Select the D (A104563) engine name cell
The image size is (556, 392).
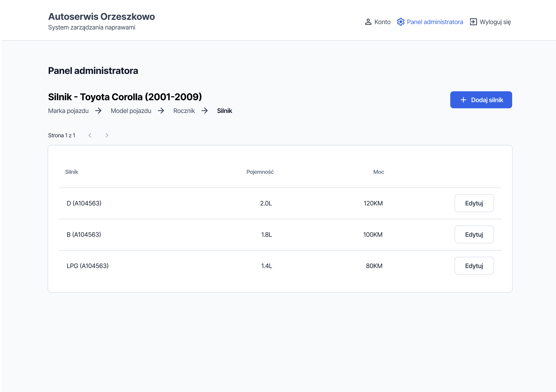tap(84, 203)
